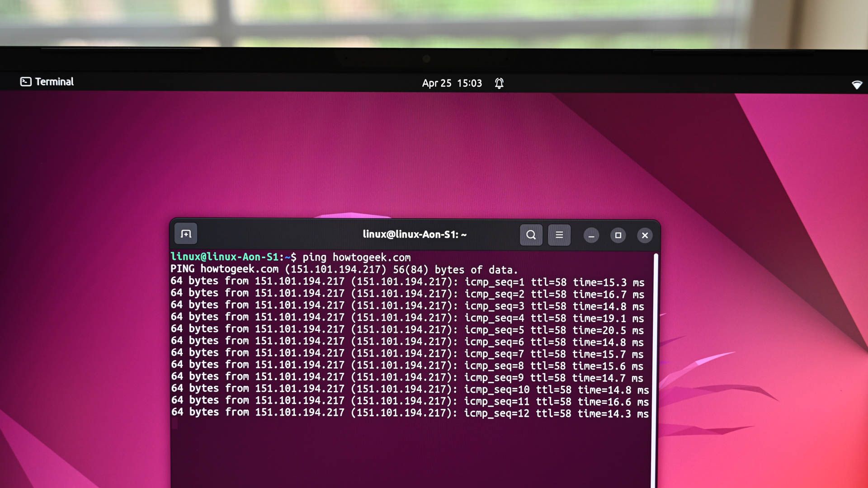Click the magnifying glass search icon
Viewport: 868px width, 488px height.
click(531, 235)
